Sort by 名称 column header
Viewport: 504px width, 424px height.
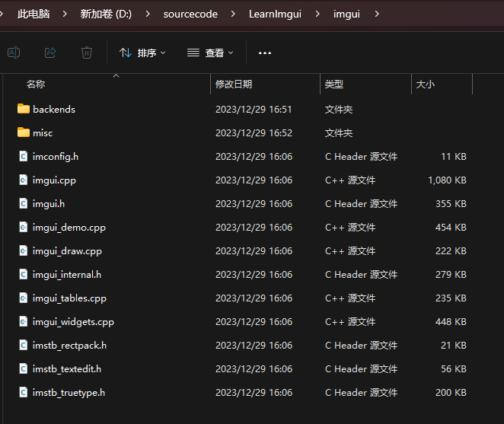[x=36, y=84]
